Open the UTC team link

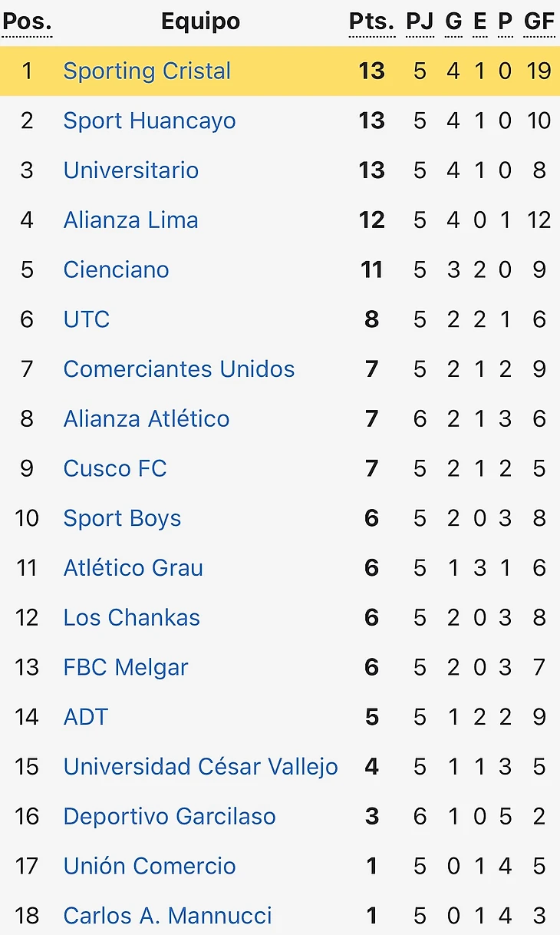pyautogui.click(x=87, y=319)
